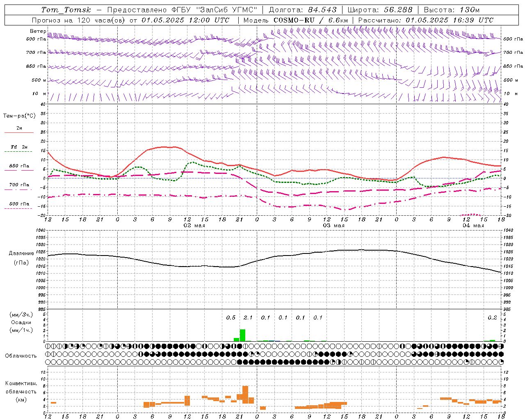Click the Давление pressure panel label
525x420 pixels.
(21, 253)
